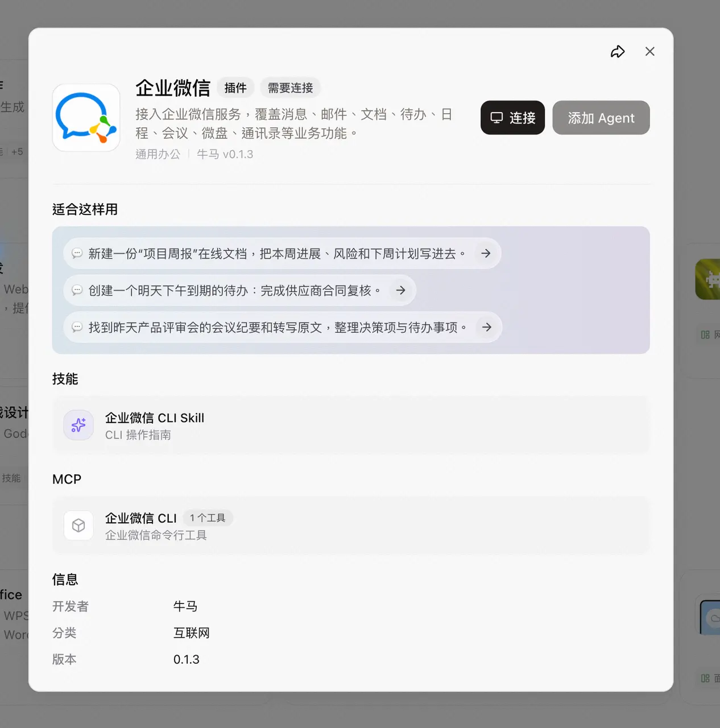Viewport: 720px width, 728px height.
Task: Click the 添加 Agent button
Action: coord(601,118)
